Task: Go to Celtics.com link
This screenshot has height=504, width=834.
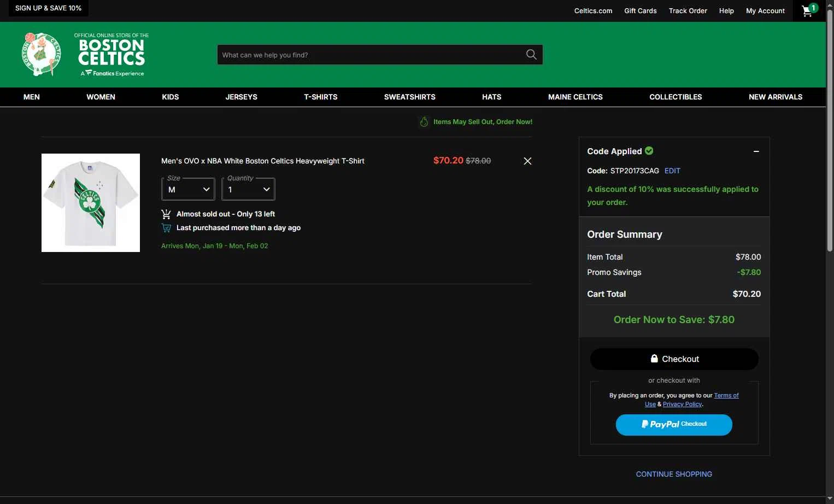Action: click(593, 11)
